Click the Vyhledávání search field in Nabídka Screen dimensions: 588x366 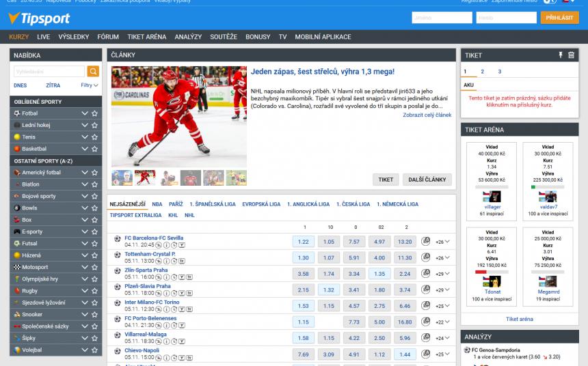coord(49,71)
